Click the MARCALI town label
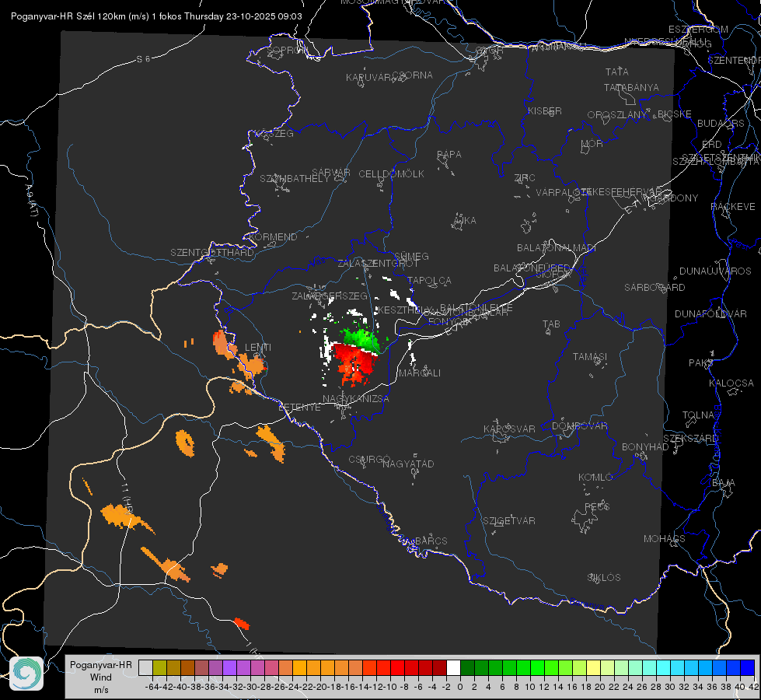 point(419,373)
